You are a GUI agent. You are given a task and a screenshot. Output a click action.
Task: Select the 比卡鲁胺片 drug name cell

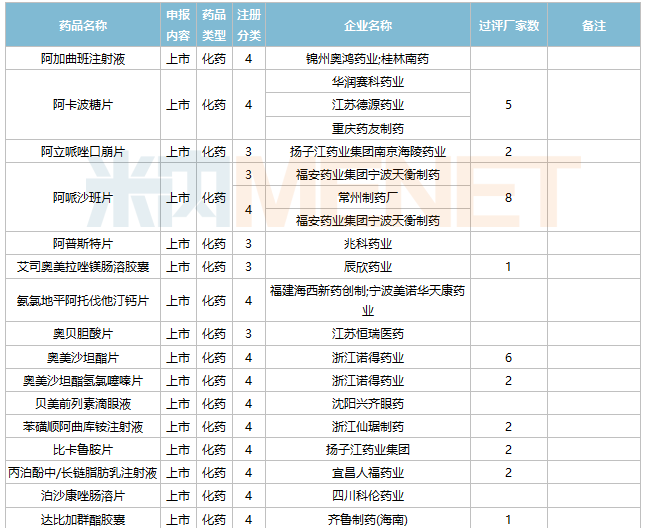point(83,449)
